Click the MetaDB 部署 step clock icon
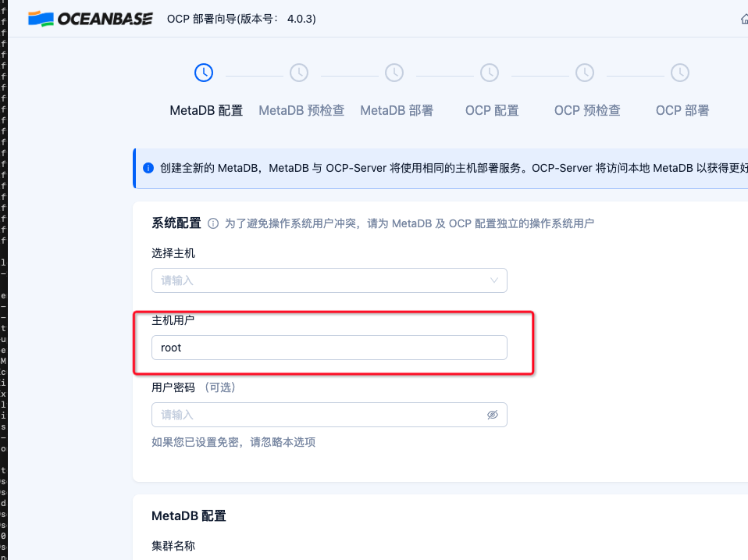Image resolution: width=748 pixels, height=560 pixels. 394,73
